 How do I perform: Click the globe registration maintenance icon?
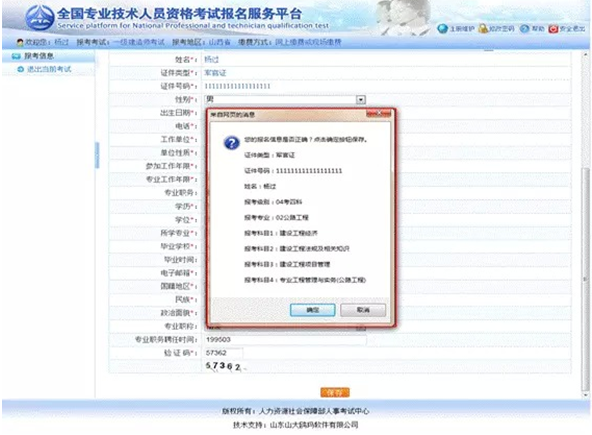click(442, 29)
